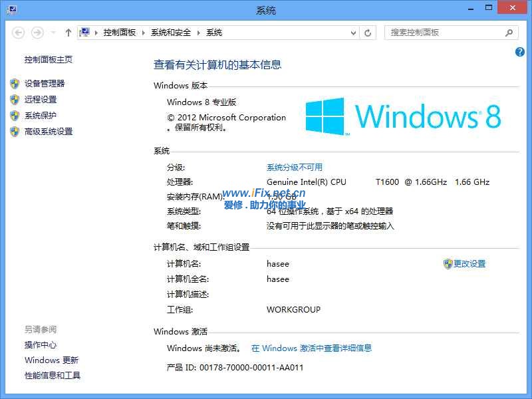The width and height of the screenshot is (532, 399).
Task: Open recent locations dropdown beside Forward arrow
Action: tap(52, 33)
